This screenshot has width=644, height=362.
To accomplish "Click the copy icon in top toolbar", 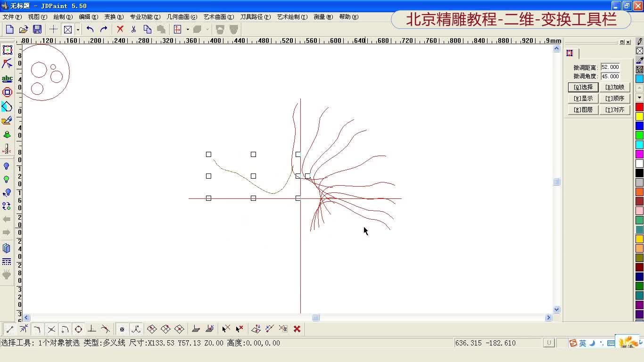I will pyautogui.click(x=146, y=29).
